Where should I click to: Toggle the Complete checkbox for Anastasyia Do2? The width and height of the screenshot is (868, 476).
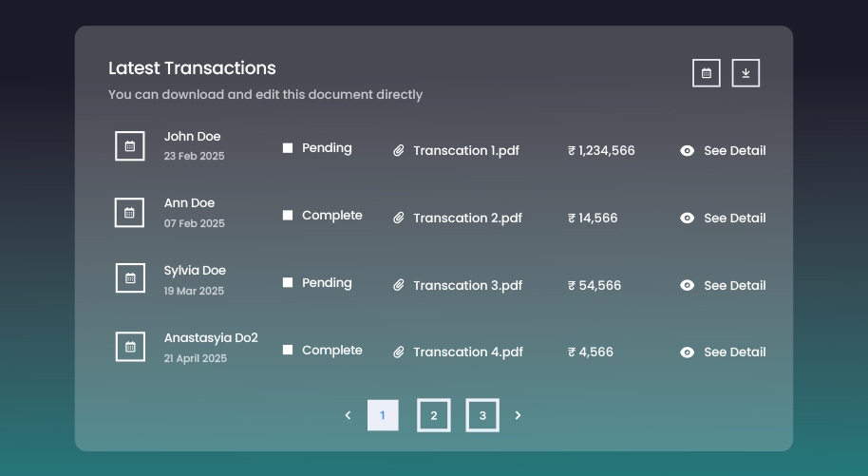point(288,351)
